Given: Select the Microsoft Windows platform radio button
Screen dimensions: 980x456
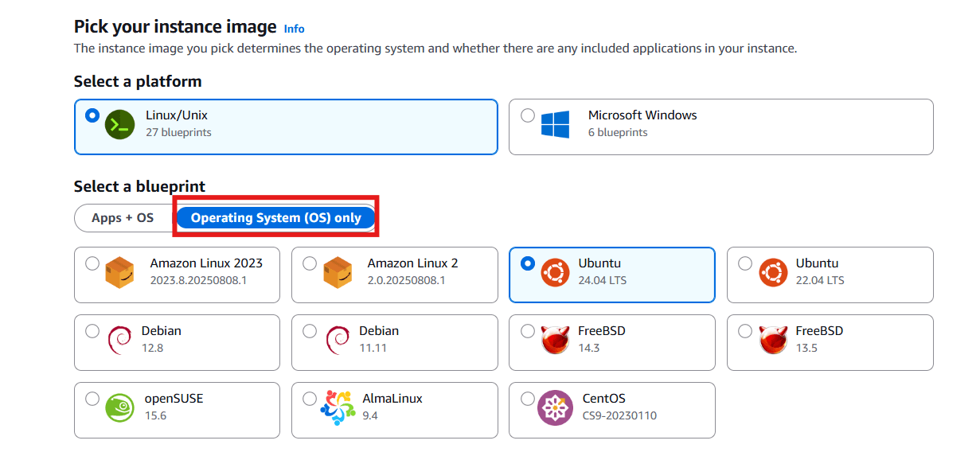Looking at the screenshot, I should [528, 115].
